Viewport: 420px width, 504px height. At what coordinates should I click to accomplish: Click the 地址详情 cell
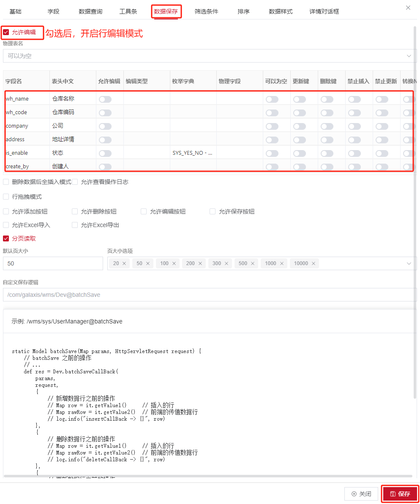[x=73, y=139]
